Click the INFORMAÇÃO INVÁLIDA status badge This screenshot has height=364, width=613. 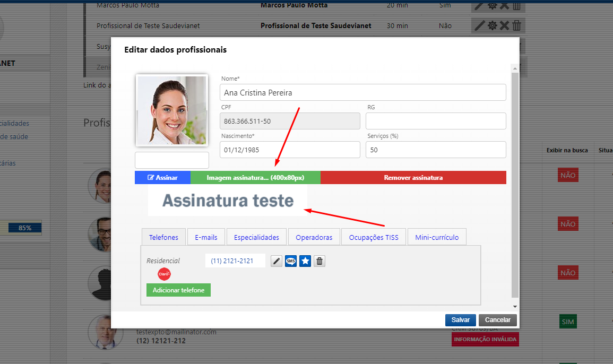tap(485, 339)
